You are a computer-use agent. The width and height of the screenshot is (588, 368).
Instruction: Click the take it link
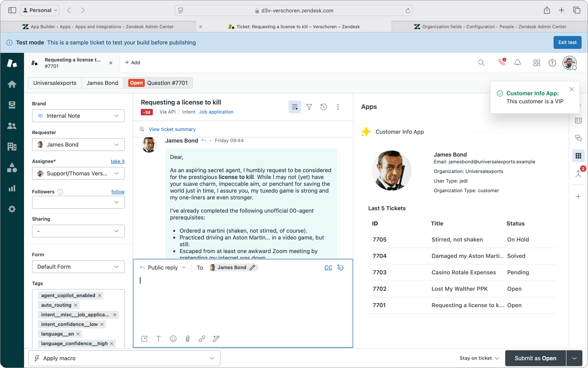pyautogui.click(x=118, y=161)
